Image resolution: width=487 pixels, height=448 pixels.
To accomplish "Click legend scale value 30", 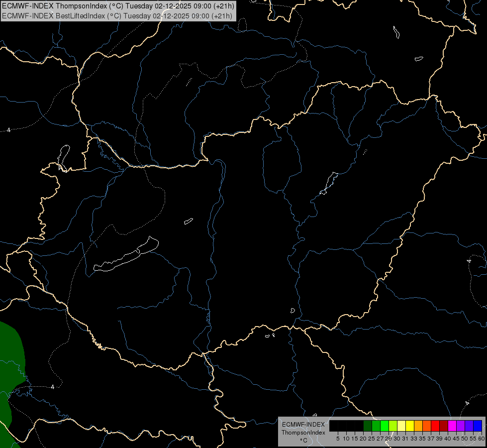I will tap(397, 439).
